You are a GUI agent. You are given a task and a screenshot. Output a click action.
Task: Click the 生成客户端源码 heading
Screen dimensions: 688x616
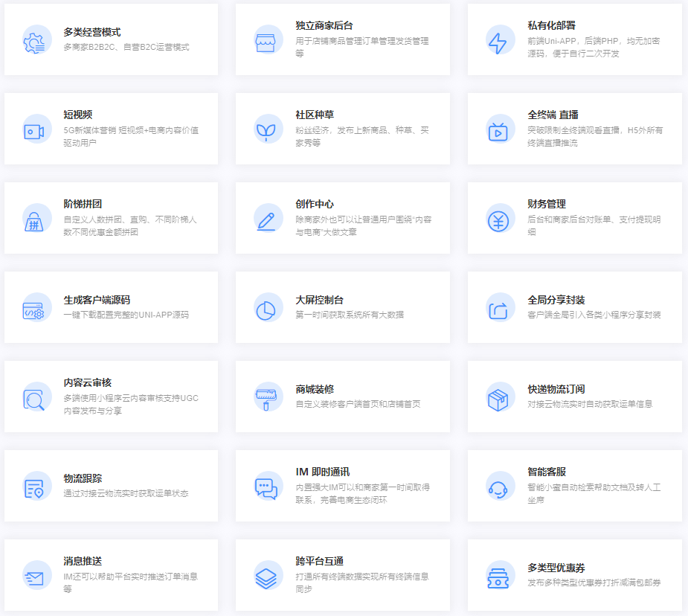coord(97,300)
